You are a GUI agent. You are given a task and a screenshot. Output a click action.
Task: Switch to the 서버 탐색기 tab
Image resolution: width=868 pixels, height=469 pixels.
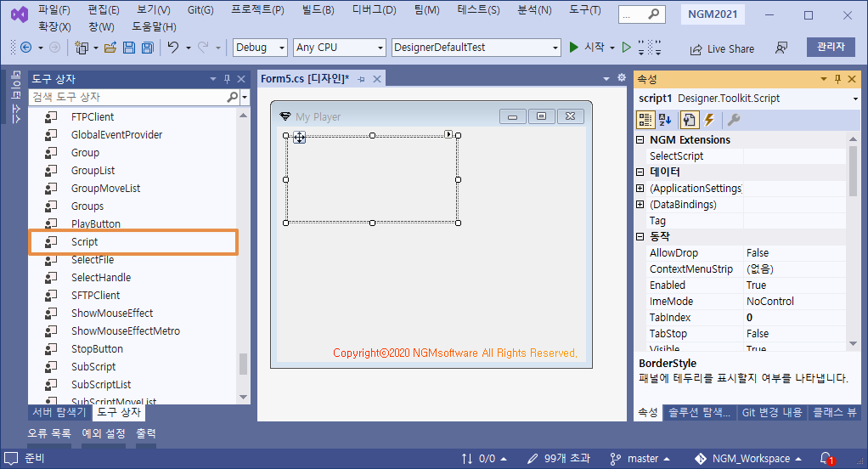tap(59, 412)
